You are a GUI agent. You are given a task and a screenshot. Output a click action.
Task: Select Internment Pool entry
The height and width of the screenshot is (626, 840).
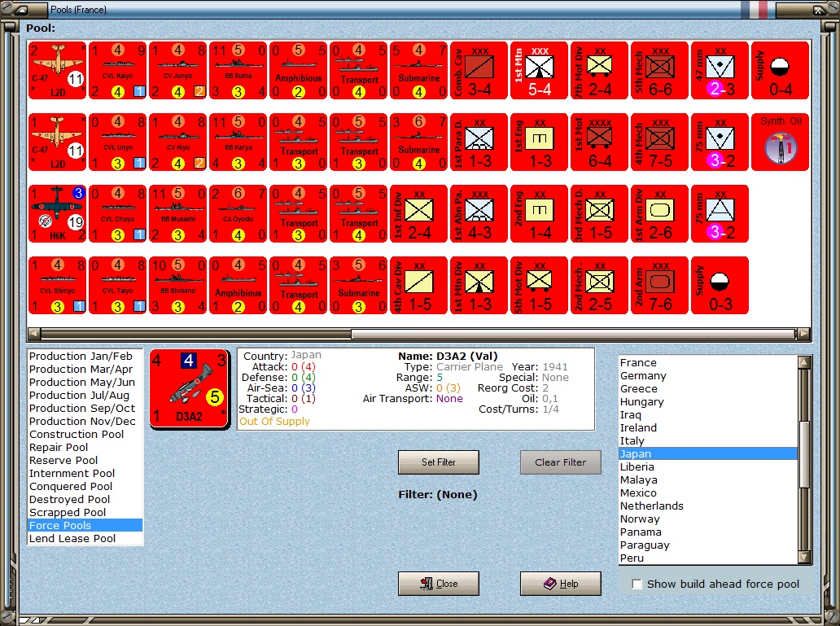(x=85, y=474)
